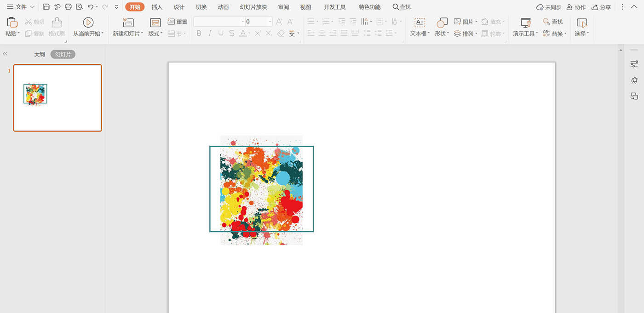Open the Slide Show (幻灯片放映) tab
Screen dimensions: 644x313
click(253, 7)
